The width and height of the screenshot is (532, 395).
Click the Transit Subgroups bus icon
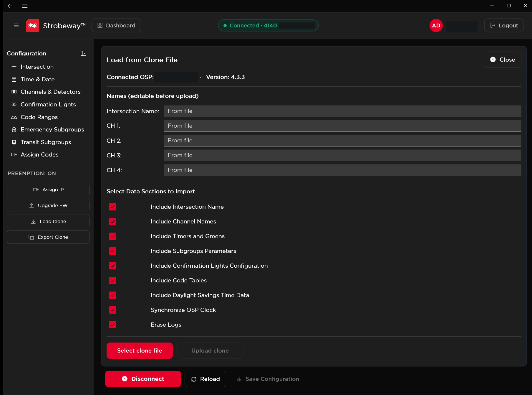coord(14,142)
